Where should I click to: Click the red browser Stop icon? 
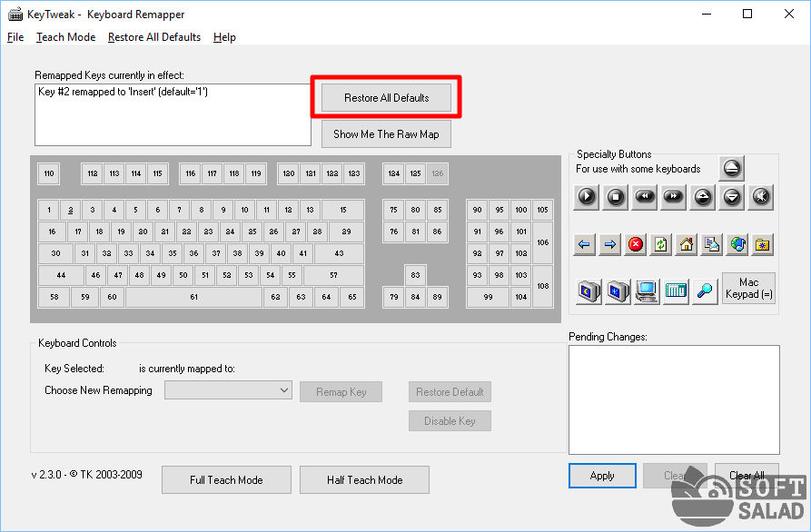636,244
